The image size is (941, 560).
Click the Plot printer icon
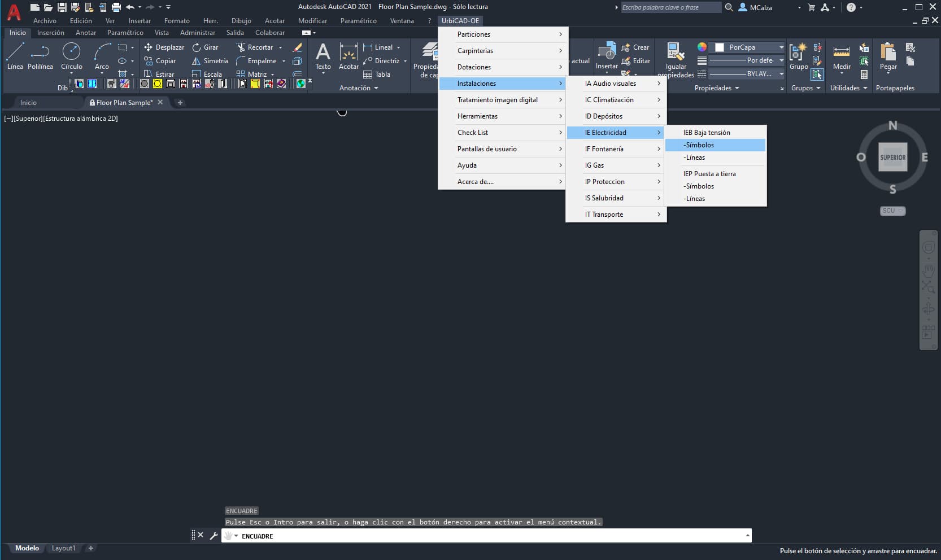coord(116,7)
